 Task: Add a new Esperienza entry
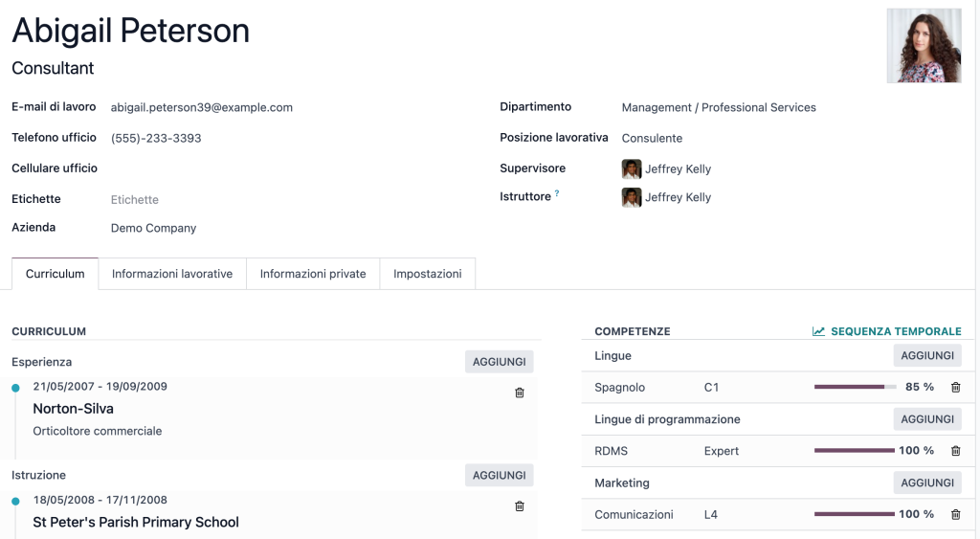coord(499,362)
